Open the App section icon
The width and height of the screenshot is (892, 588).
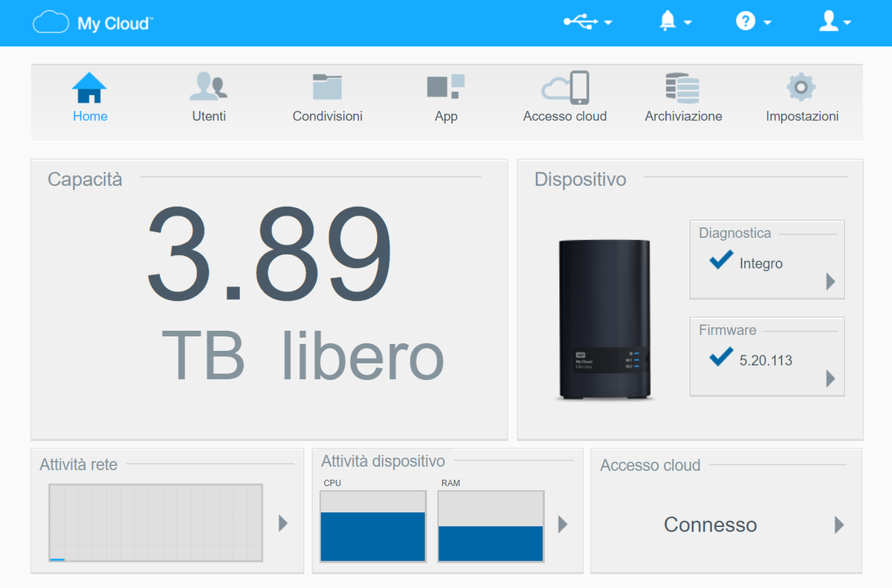click(446, 86)
